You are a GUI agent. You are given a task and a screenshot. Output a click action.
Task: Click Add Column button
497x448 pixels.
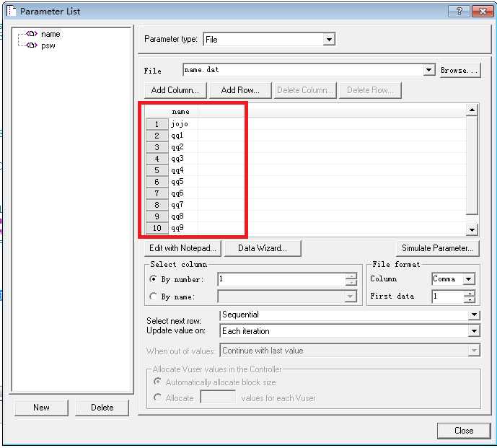(x=175, y=90)
